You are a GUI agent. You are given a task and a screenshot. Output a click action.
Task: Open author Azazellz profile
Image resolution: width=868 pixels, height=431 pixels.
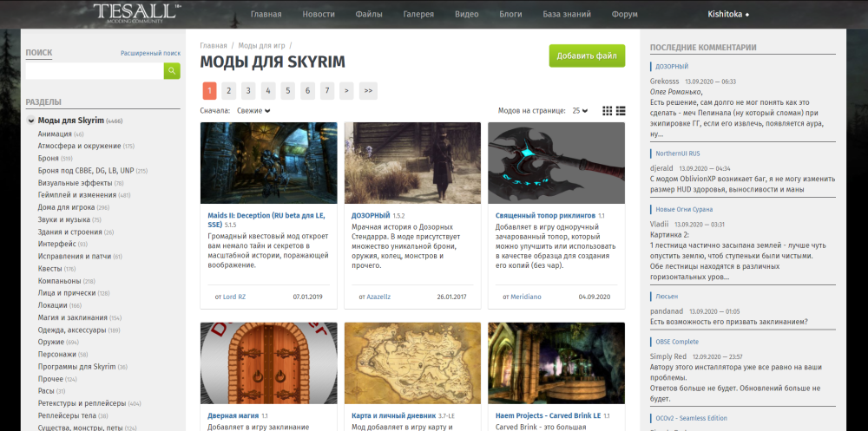378,297
